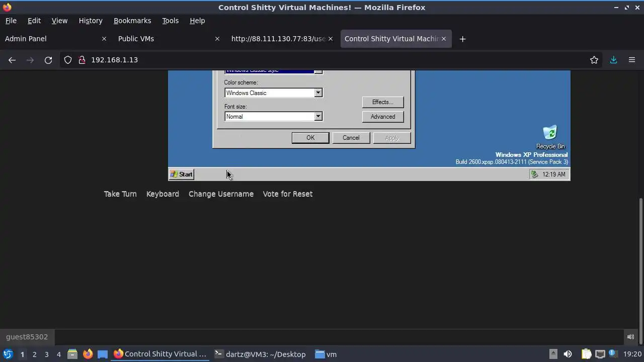Click the address bar showing 192.168.1.13

[332, 60]
